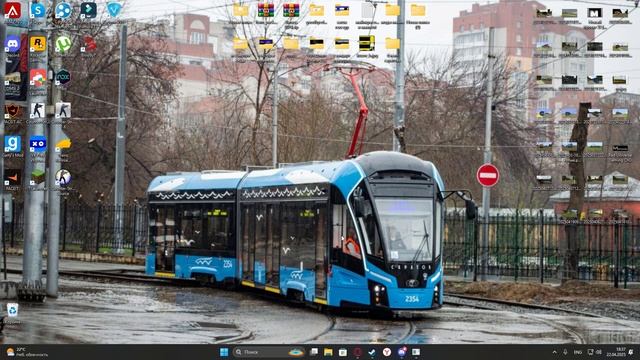
Task: Open the Minecraft grass block launcher shortcut
Action: tap(38, 178)
